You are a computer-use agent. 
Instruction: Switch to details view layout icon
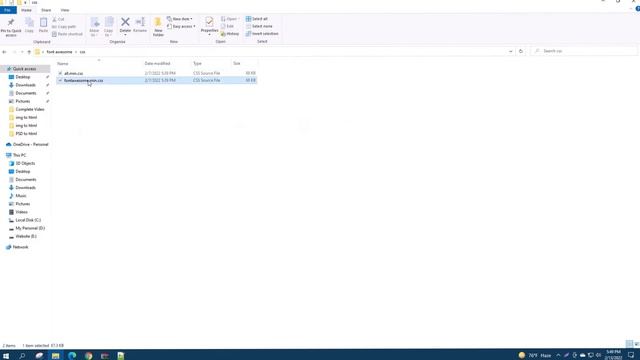coord(629,344)
